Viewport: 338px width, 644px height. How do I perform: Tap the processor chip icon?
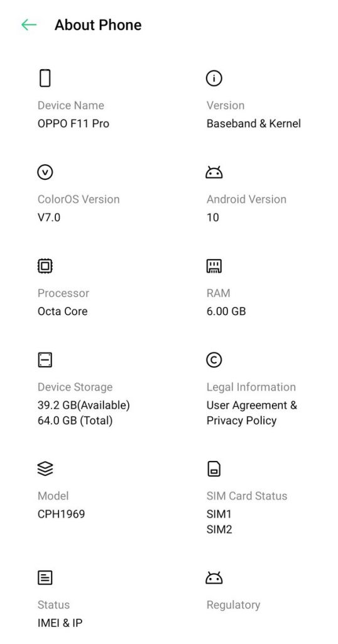pos(45,266)
